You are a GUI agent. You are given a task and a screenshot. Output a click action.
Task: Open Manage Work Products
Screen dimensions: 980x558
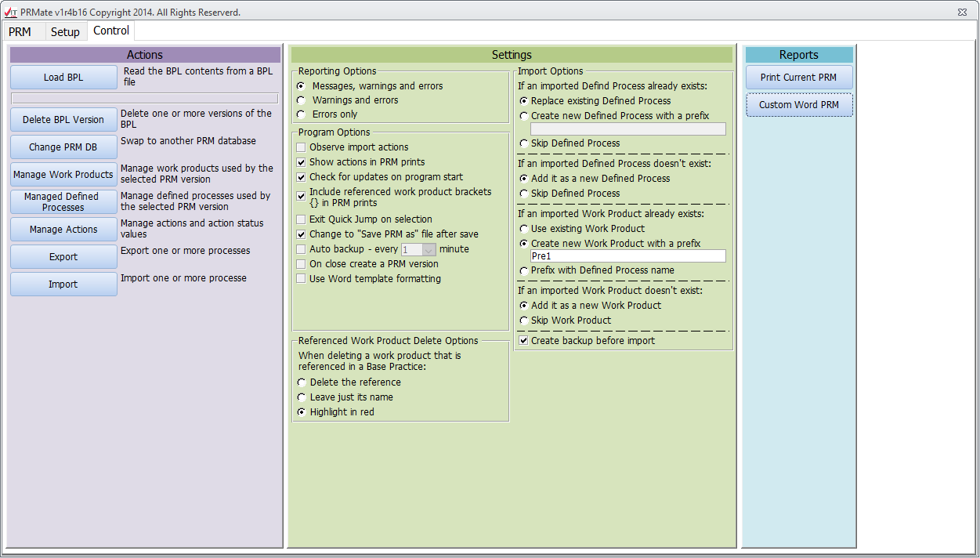click(x=63, y=175)
